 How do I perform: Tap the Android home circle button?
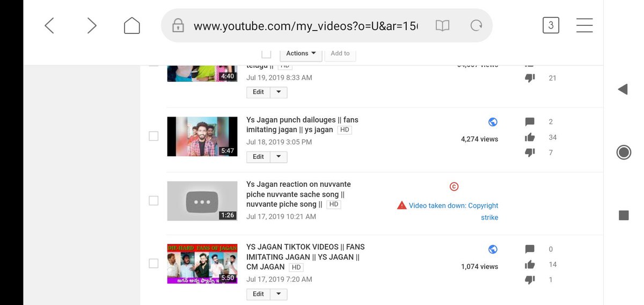[624, 152]
